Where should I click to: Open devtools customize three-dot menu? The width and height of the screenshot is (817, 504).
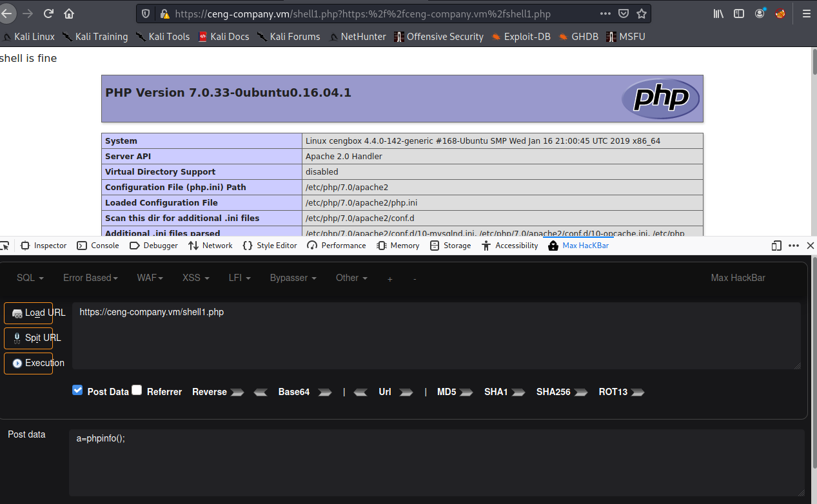794,246
